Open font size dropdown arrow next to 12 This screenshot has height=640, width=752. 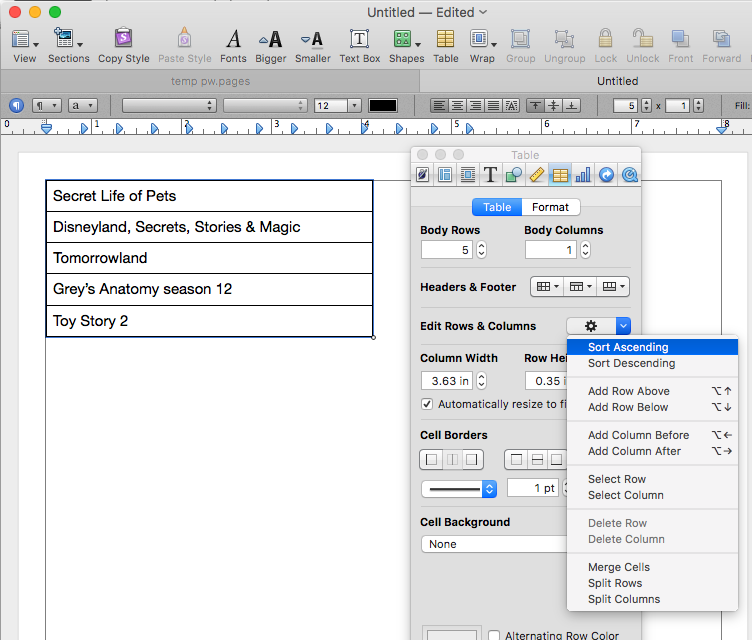coord(354,105)
